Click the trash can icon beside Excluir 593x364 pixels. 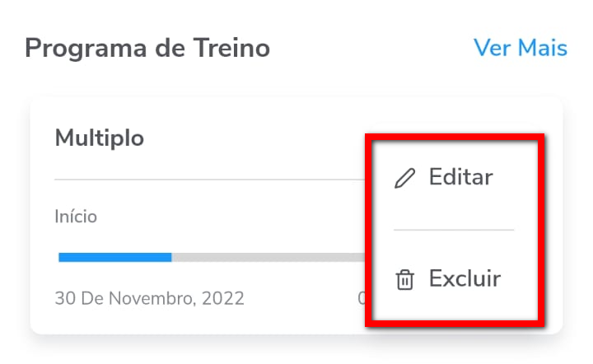pyautogui.click(x=404, y=280)
